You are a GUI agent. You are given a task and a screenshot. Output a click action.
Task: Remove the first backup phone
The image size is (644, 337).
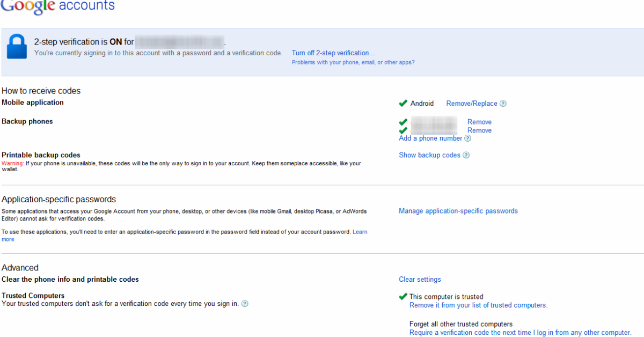(x=479, y=122)
